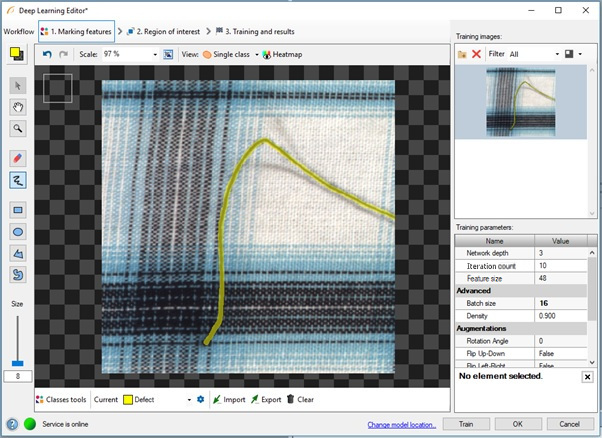602x438 pixels.
Task: Click the brush Size slider handle
Action: pyautogui.click(x=17, y=361)
